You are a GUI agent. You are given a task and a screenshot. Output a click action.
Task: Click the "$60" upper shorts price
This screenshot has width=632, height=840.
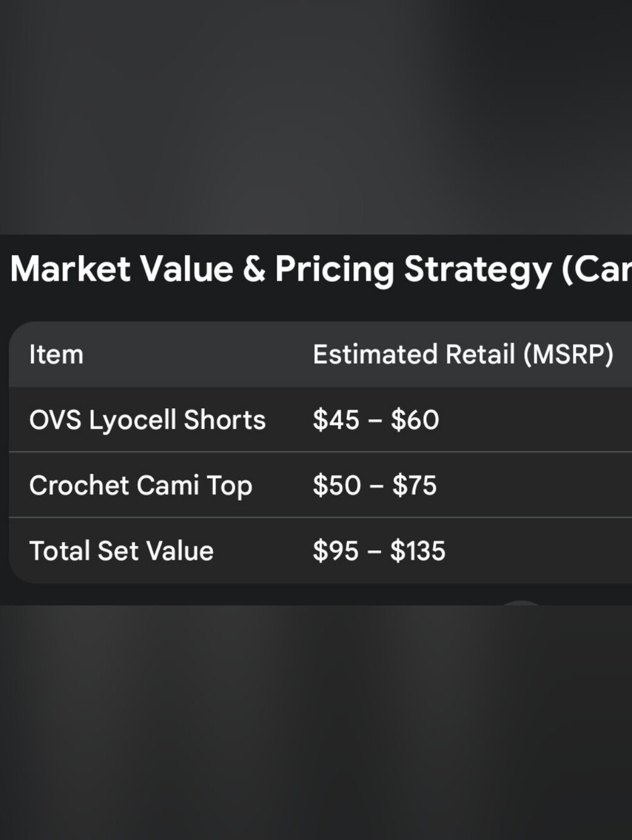click(415, 420)
